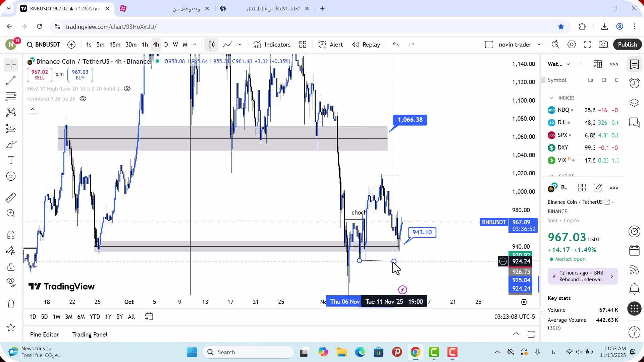Open the patterns drawing tools
644x362 pixels.
tap(11, 112)
